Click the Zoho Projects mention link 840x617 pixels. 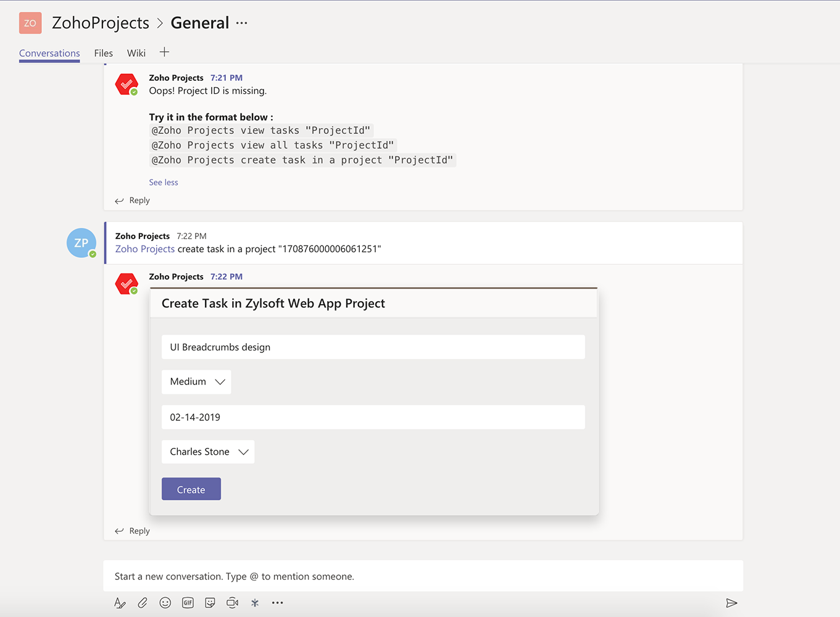145,249
